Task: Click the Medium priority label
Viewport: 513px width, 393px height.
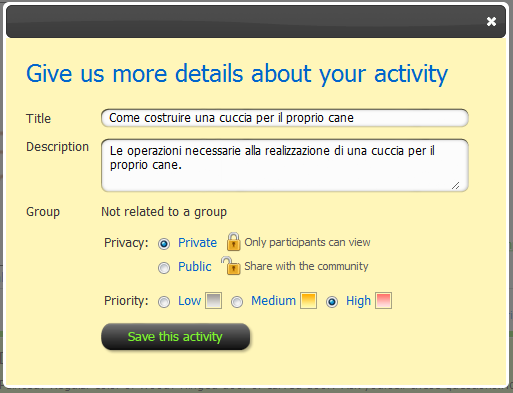Action: pyautogui.click(x=273, y=301)
